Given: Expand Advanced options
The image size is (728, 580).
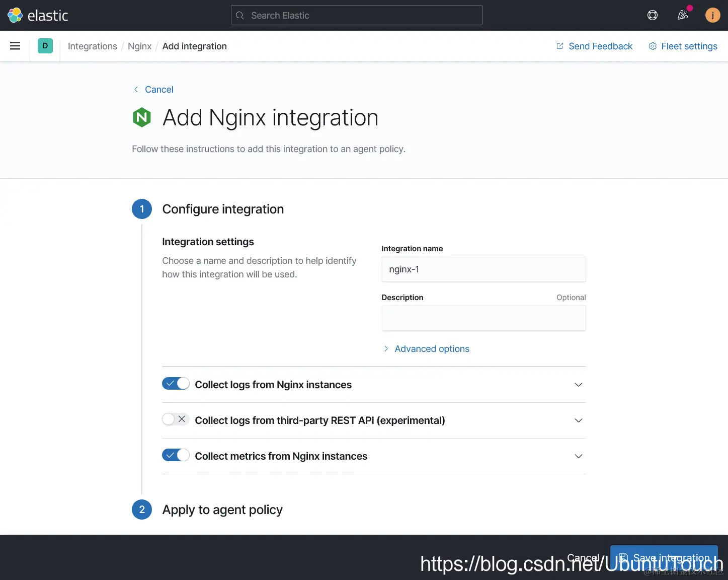Looking at the screenshot, I should tap(427, 348).
